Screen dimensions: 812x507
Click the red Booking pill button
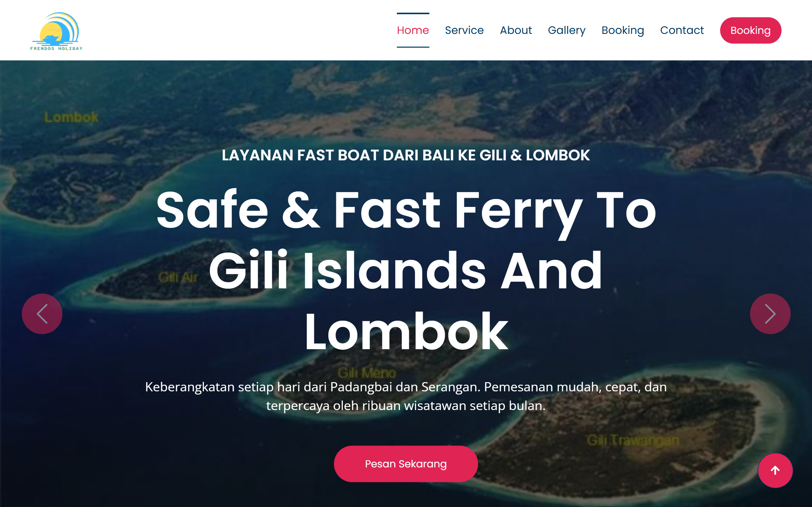750,30
